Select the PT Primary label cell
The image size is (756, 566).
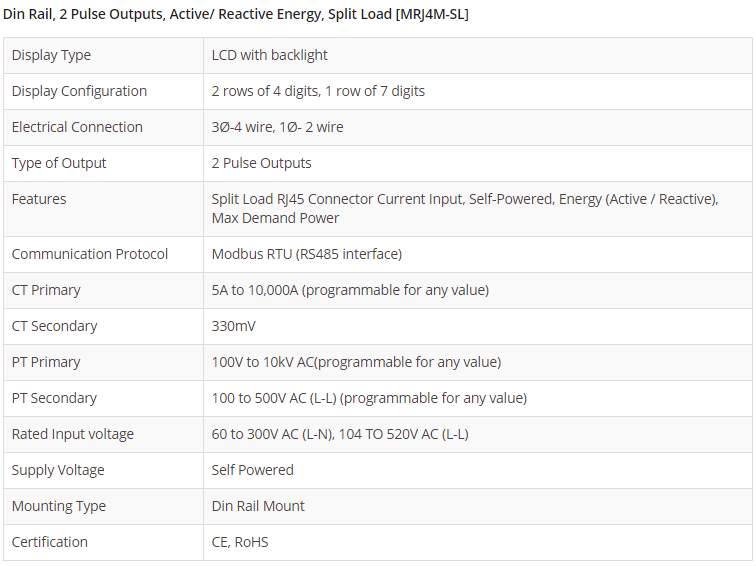pyautogui.click(x=46, y=362)
